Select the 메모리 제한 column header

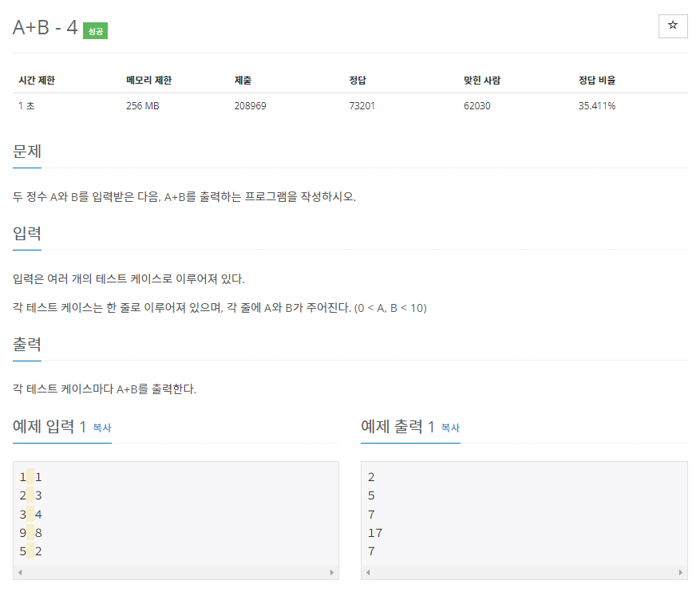tap(148, 81)
